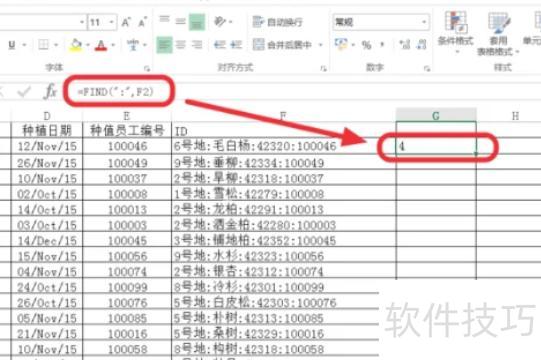Toggle the highlighted Align Left icon
541x360 pixels.
pos(164,45)
